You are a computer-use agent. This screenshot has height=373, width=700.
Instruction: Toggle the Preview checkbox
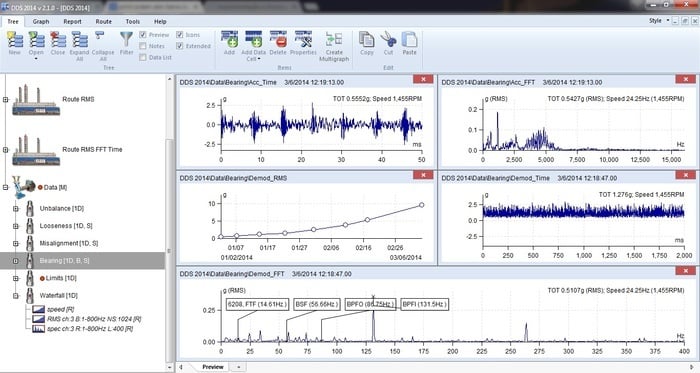[143, 35]
